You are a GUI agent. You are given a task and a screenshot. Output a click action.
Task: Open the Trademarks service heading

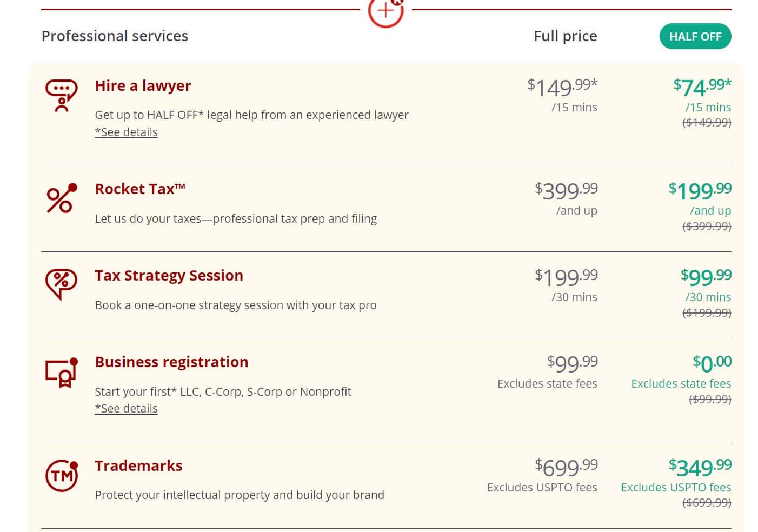pos(138,465)
